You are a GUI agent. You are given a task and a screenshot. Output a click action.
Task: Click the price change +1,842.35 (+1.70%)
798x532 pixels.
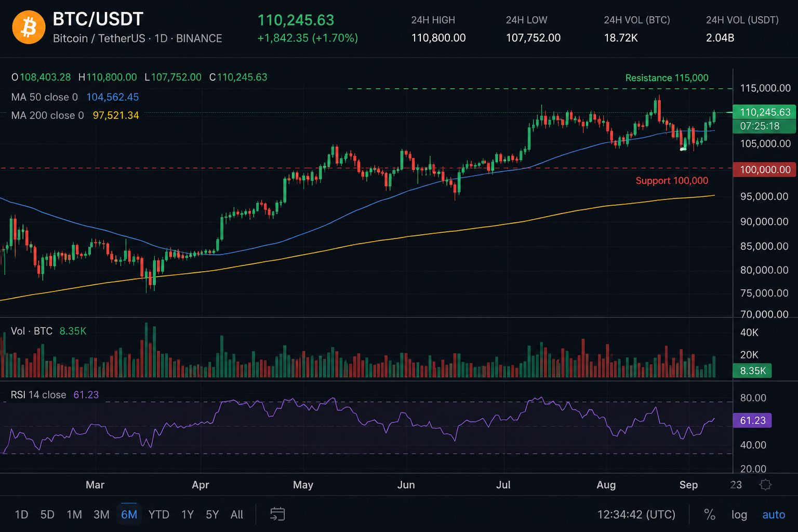coord(308,38)
